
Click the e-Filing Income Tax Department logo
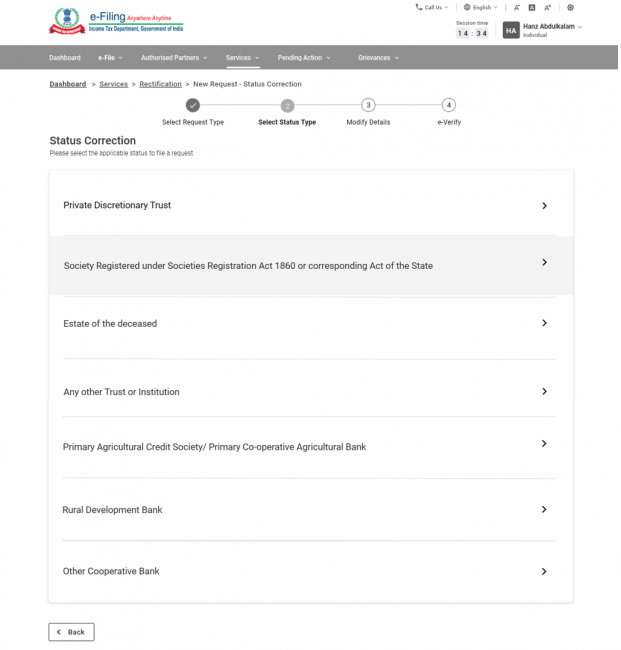point(116,21)
